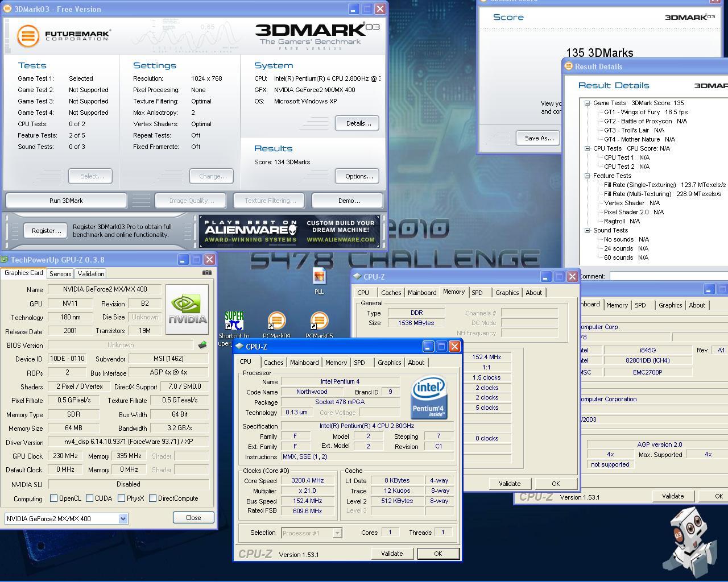The height and width of the screenshot is (582, 728).
Task: Select the GT1 - Wings of Fury result row
Action: (x=646, y=112)
